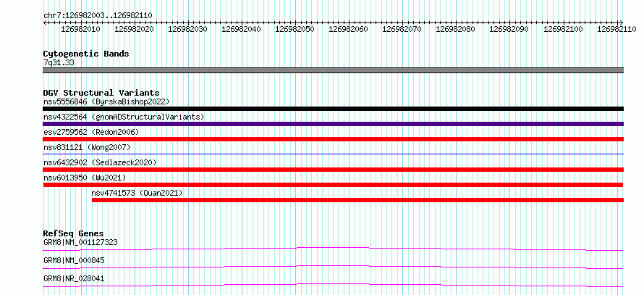644x295 pixels.
Task: Click ruler position 126982060
Action: pos(348,29)
